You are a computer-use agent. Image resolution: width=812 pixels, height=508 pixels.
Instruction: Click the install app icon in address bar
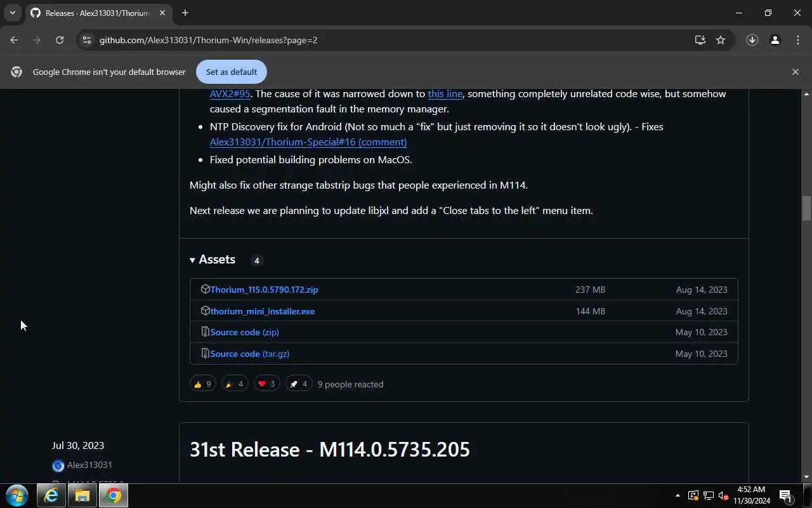tap(700, 40)
